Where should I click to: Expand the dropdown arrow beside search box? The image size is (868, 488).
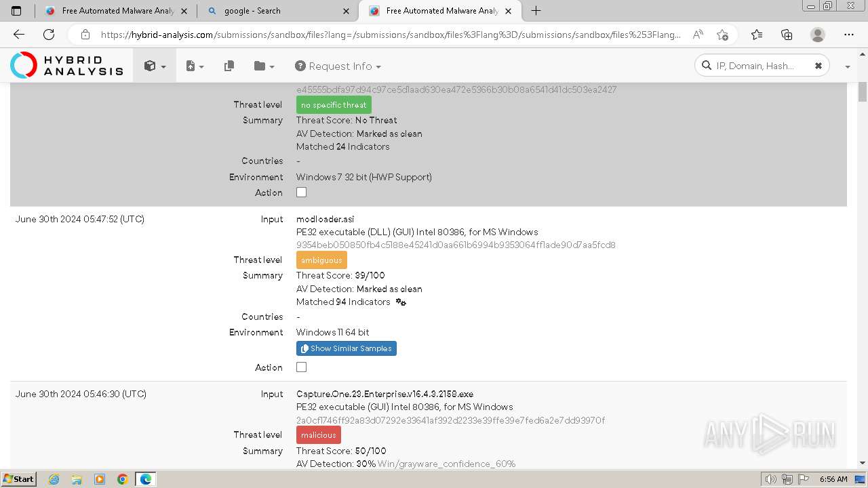pyautogui.click(x=848, y=66)
